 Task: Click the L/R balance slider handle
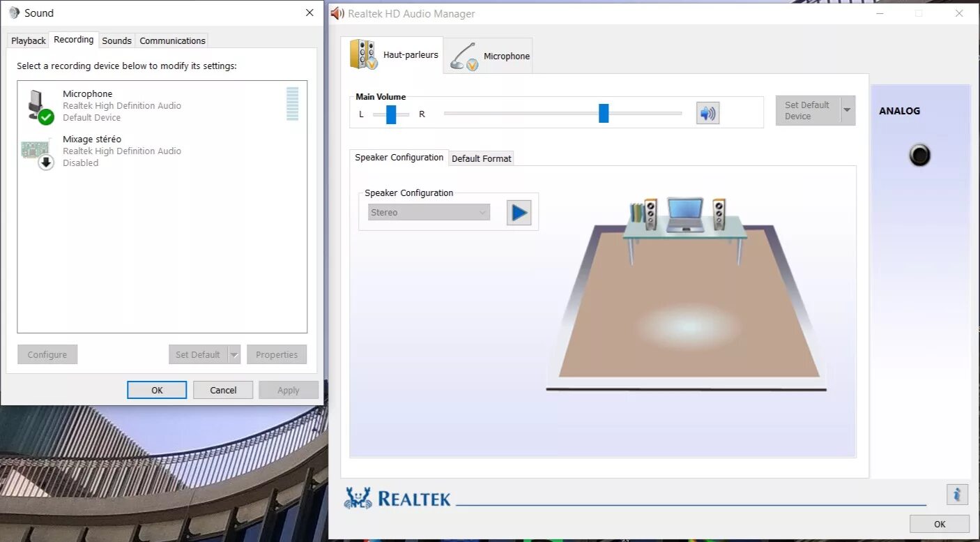click(391, 114)
